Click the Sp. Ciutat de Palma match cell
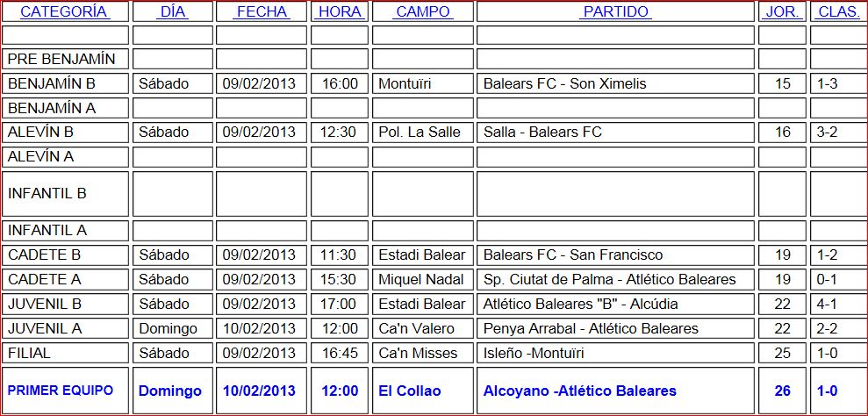 click(x=609, y=280)
